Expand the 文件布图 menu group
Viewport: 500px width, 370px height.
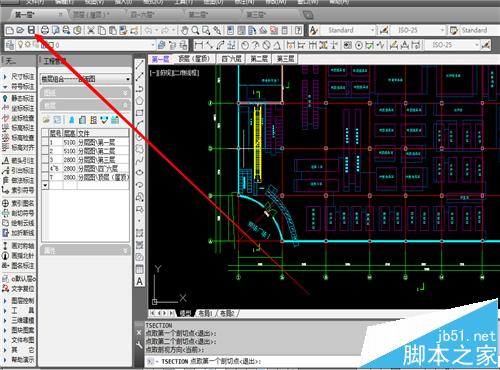(19, 340)
